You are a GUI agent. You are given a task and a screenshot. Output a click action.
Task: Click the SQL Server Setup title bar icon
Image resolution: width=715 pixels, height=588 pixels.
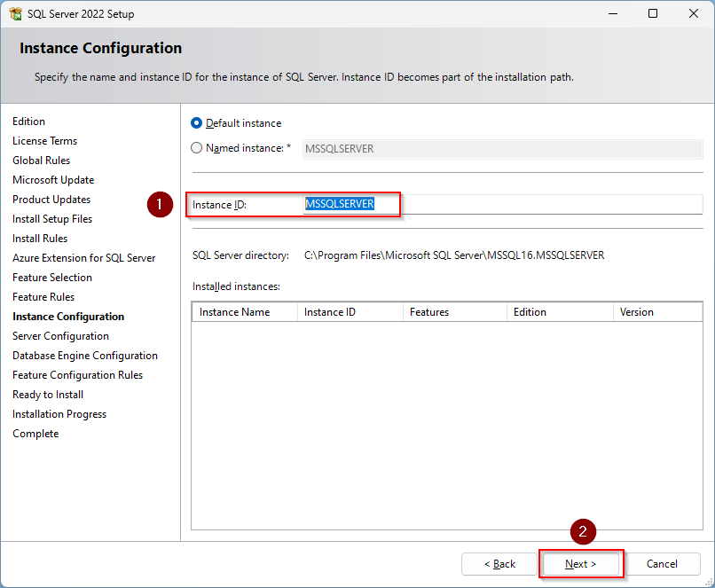pyautogui.click(x=14, y=14)
